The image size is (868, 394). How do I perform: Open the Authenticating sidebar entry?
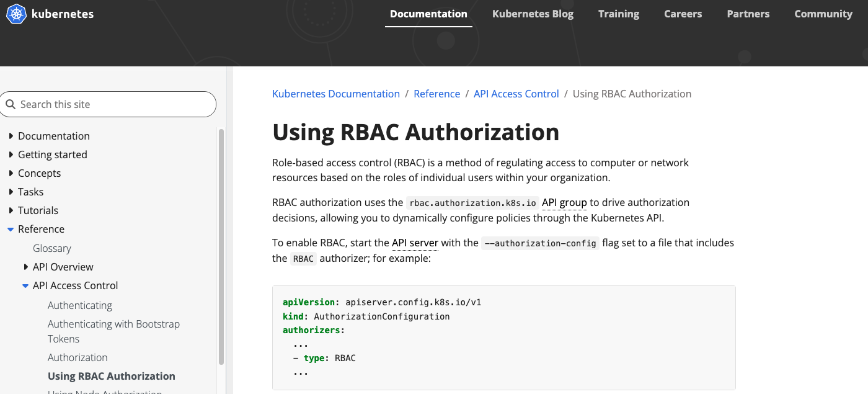tap(80, 305)
